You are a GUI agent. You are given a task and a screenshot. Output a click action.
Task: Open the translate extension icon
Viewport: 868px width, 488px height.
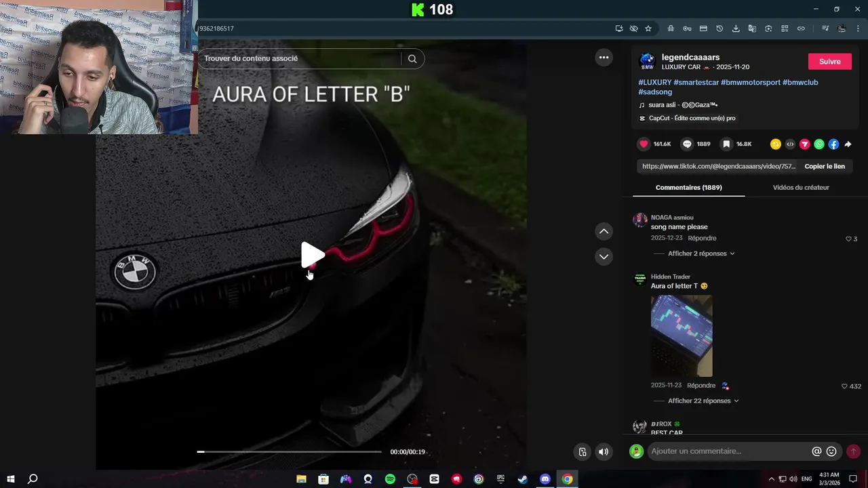752,28
